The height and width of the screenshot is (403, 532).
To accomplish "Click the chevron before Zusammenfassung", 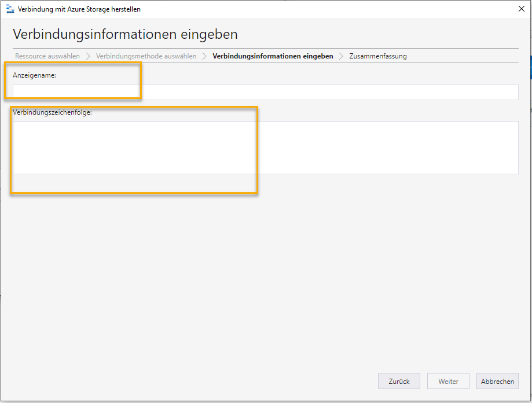I will point(341,56).
